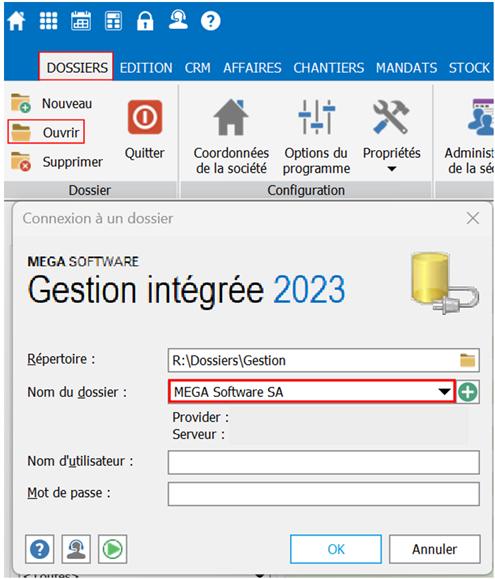The height and width of the screenshot is (579, 495).
Task: Cancel with the Annuler button
Action: (x=434, y=549)
